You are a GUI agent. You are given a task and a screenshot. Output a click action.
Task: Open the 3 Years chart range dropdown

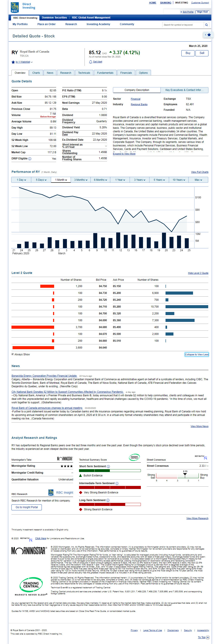[x=140, y=180]
